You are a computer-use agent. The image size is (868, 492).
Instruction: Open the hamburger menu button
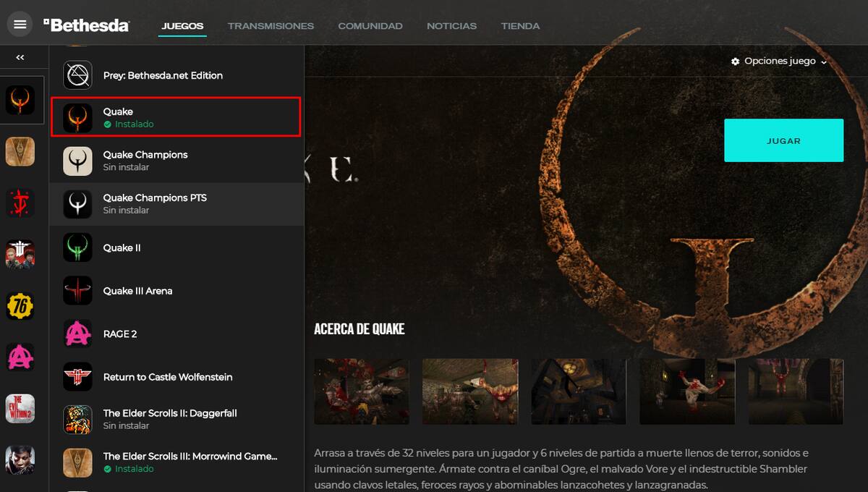tap(20, 25)
